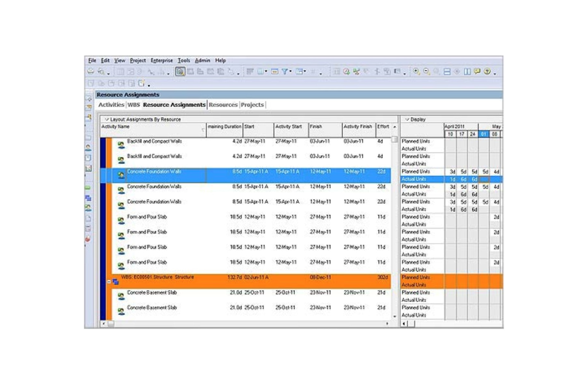Open the dropdown arrow next to Columns icon
The width and height of the screenshot is (588, 384).
click(x=266, y=71)
